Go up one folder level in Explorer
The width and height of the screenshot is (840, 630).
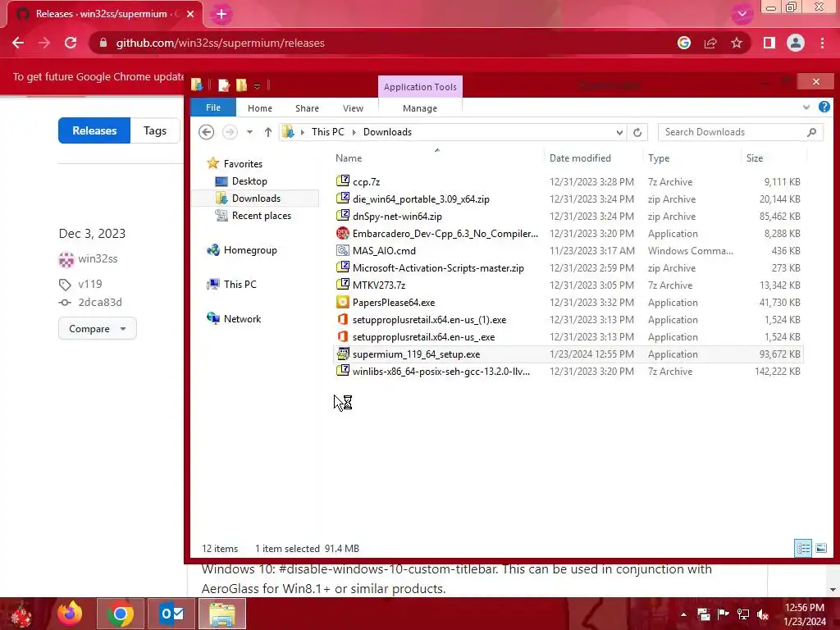(x=268, y=132)
